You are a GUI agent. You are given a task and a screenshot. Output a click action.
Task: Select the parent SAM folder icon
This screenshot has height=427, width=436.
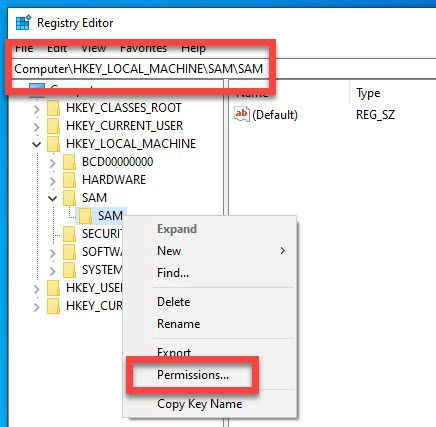(x=69, y=198)
